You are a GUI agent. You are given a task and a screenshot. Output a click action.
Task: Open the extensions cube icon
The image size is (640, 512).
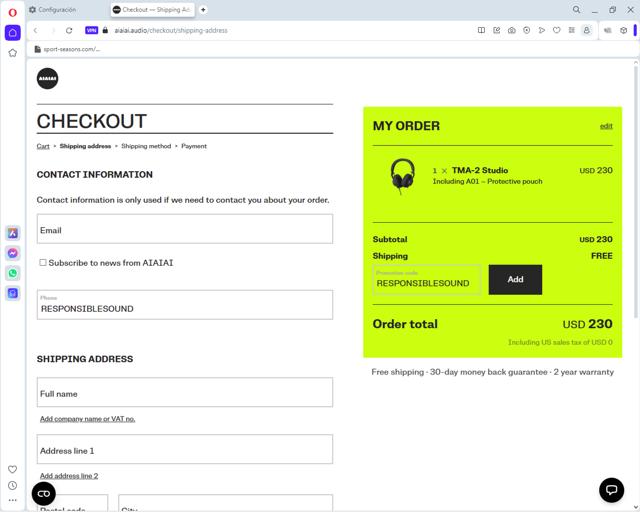point(623,30)
